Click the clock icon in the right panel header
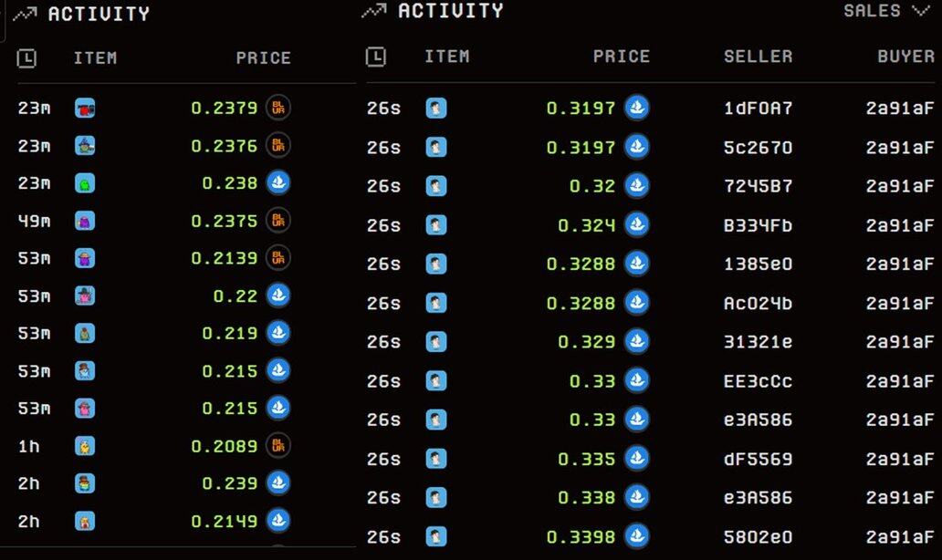Viewport: 942px width, 560px height. point(375,57)
